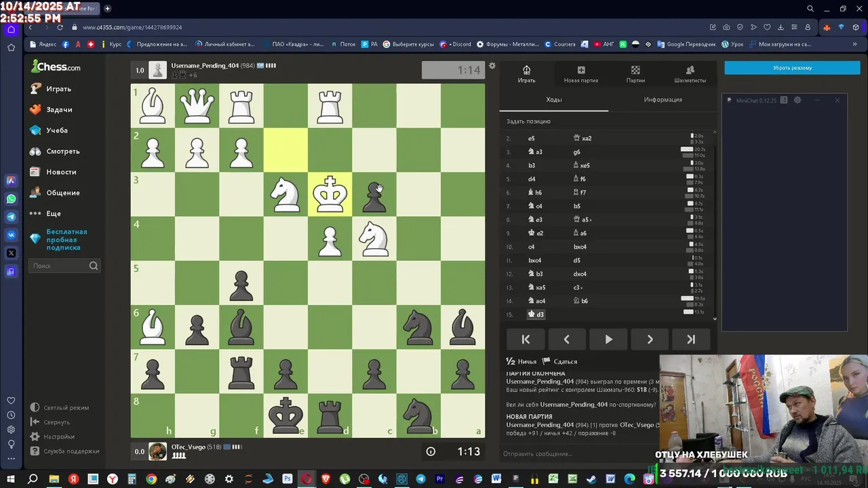Viewport: 868px width, 488px height.
Task: Open browser sidebar heart bookmarks icon
Action: (x=11, y=401)
